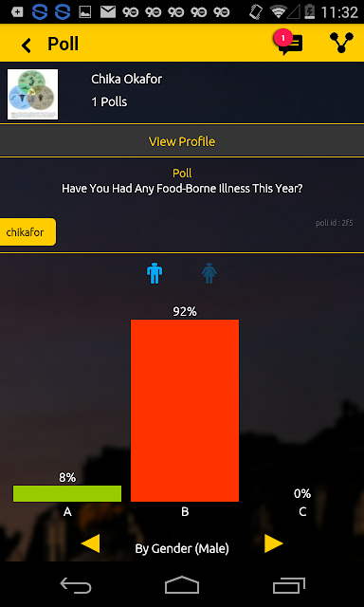Tap the share network icon
Screen dimensions: 364x607
click(341, 43)
